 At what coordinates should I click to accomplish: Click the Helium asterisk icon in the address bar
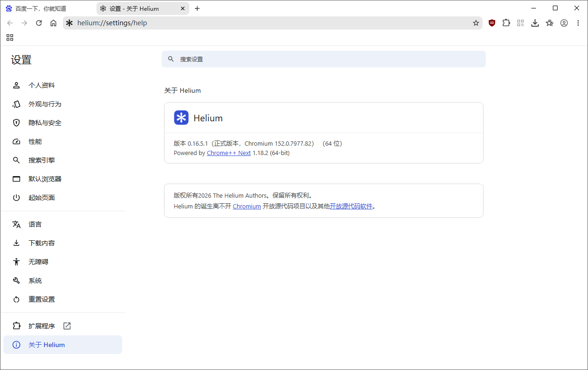click(x=69, y=23)
